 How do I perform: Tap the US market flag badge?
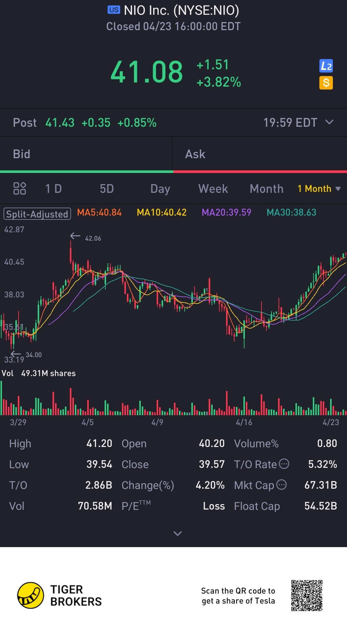click(x=114, y=10)
